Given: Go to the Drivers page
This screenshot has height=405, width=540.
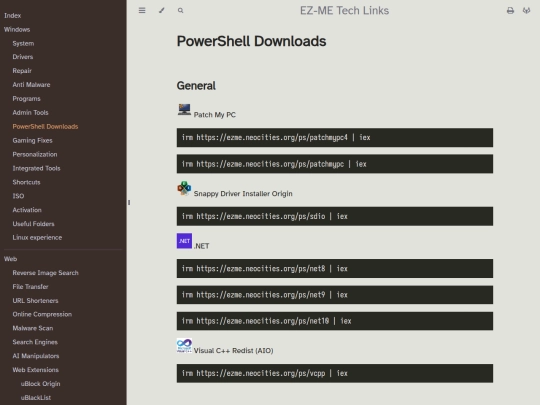Looking at the screenshot, I should point(23,57).
